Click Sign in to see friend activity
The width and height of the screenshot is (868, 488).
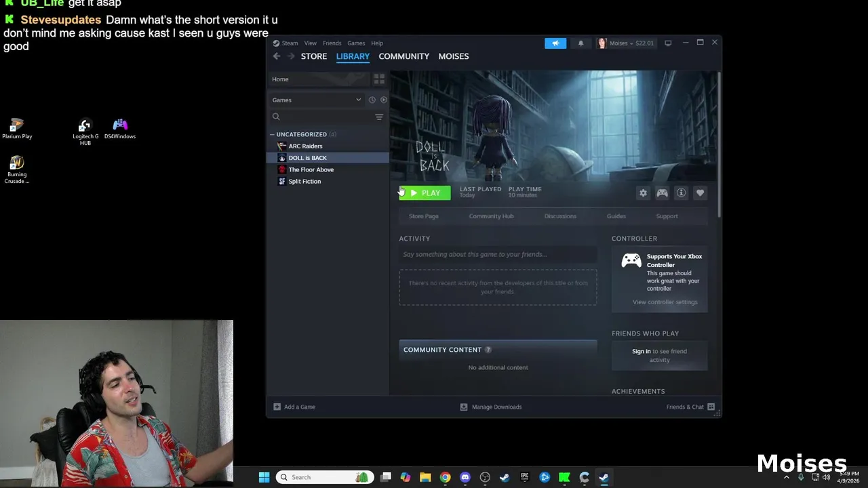(641, 351)
